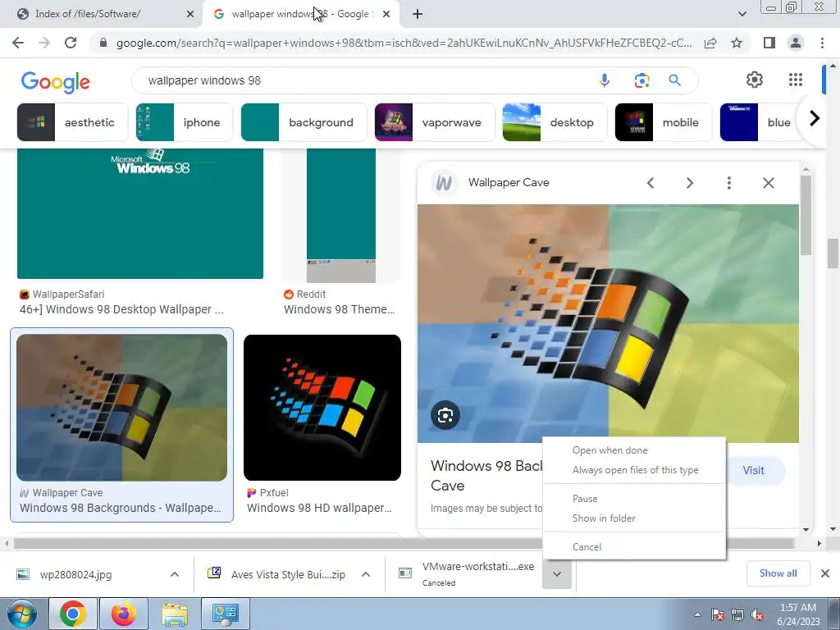The width and height of the screenshot is (840, 630).
Task: Open Pxfuel black Windows 98 thumbnail
Action: tap(322, 408)
